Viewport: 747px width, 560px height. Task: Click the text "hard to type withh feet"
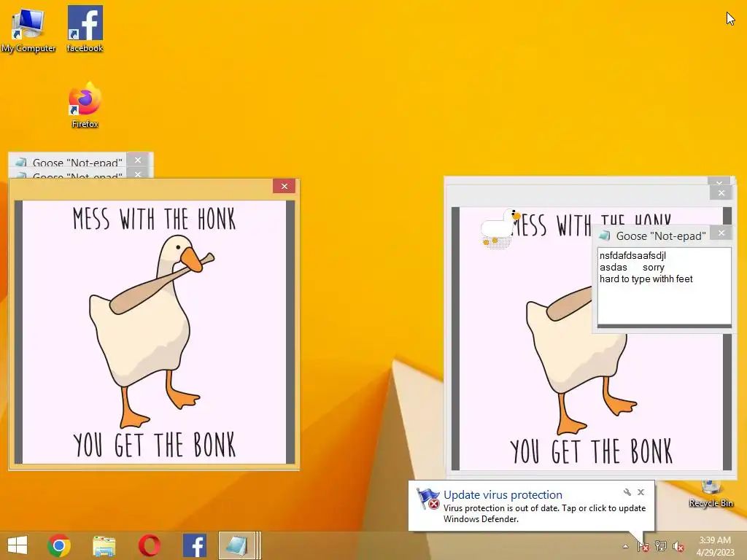pyautogui.click(x=646, y=279)
